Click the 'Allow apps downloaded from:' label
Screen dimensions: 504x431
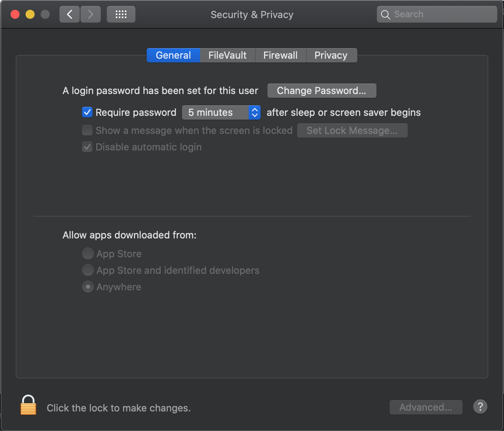129,235
